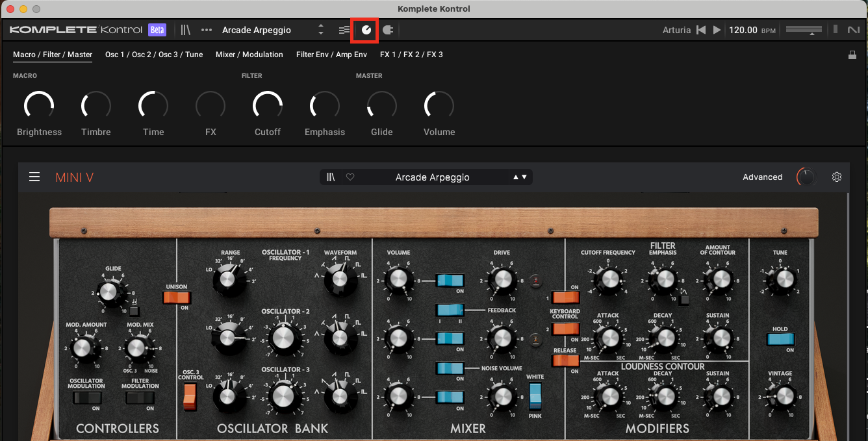Image resolution: width=868 pixels, height=441 pixels.
Task: Click the round indicator next to Drive knob
Action: click(x=536, y=281)
